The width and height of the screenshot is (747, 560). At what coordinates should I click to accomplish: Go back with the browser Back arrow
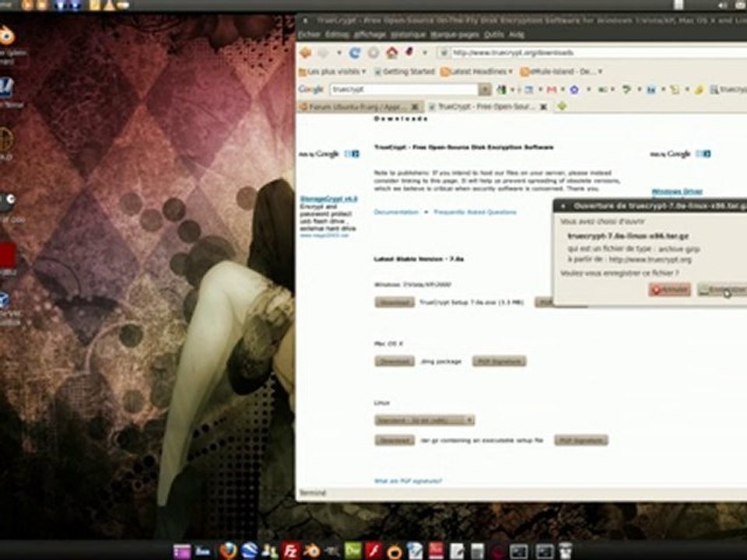coord(305,52)
